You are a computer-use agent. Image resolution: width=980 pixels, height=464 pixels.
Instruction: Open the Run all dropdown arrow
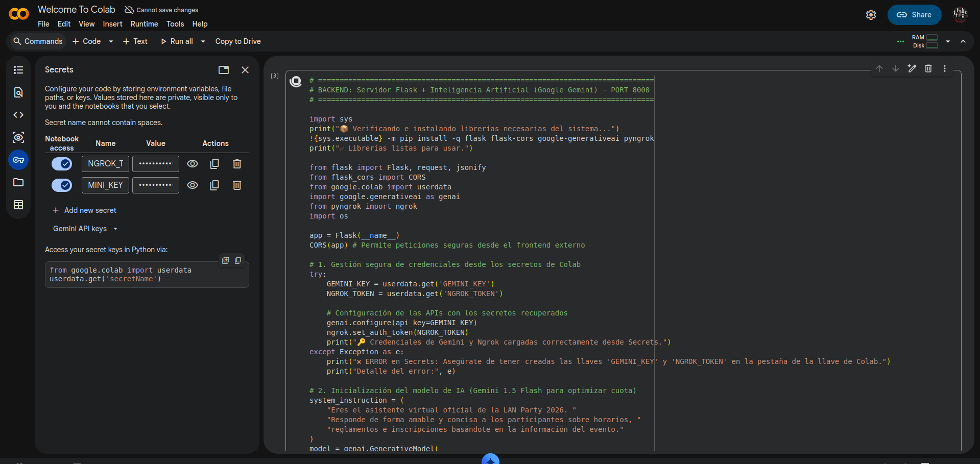coord(203,41)
